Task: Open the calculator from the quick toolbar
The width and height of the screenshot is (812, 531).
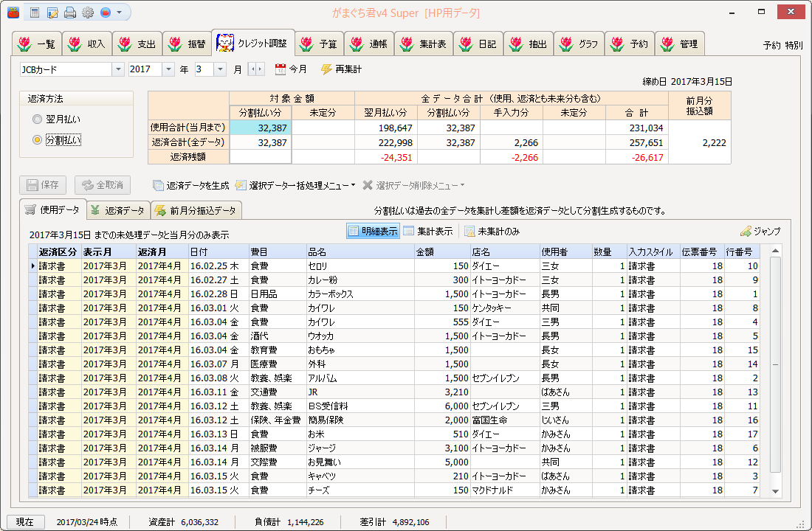Action: [x=35, y=13]
